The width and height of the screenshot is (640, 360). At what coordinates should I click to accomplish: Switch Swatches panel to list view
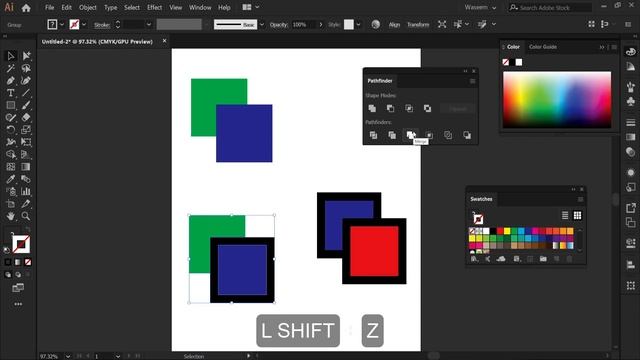[x=565, y=215]
